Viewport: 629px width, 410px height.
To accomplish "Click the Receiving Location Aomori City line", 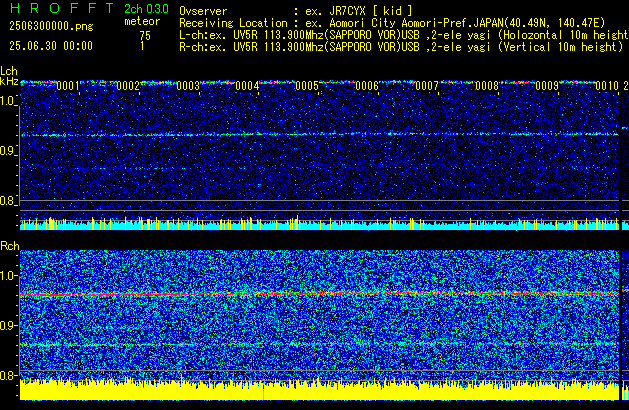I will [x=392, y=23].
